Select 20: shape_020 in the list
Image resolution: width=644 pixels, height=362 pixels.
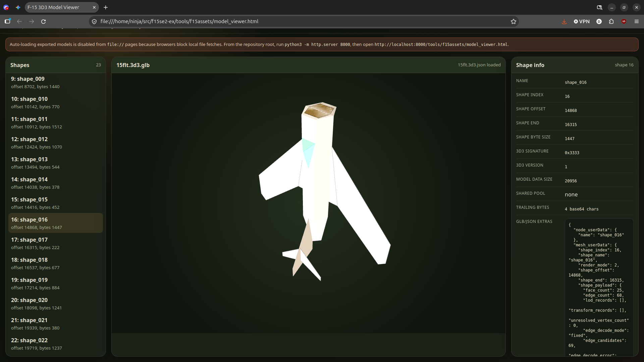coord(56,304)
